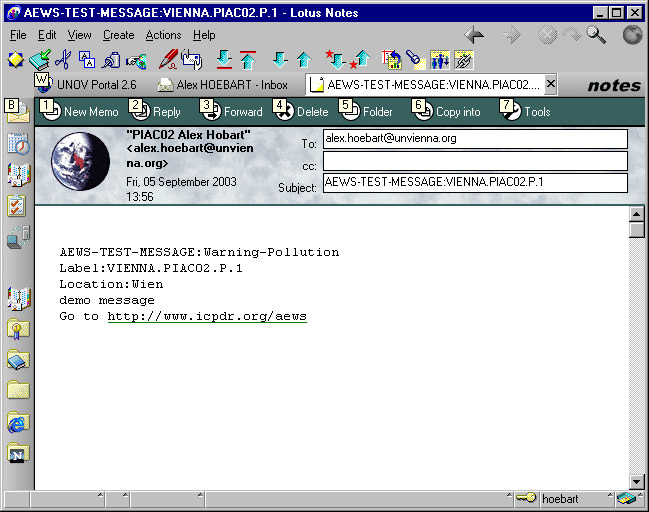Open the To Do list bookmark
The height and width of the screenshot is (512, 649).
[x=18, y=206]
